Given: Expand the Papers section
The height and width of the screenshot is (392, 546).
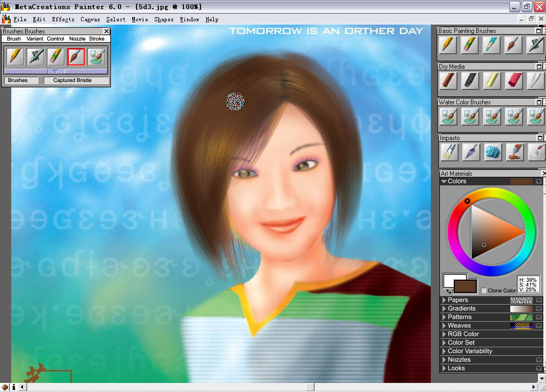Looking at the screenshot, I should (444, 300).
